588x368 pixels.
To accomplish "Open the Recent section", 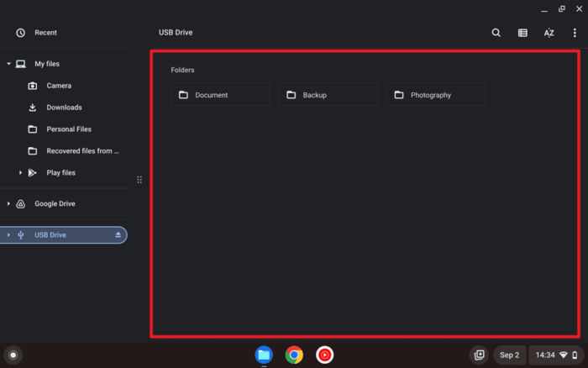I will tap(66, 33).
